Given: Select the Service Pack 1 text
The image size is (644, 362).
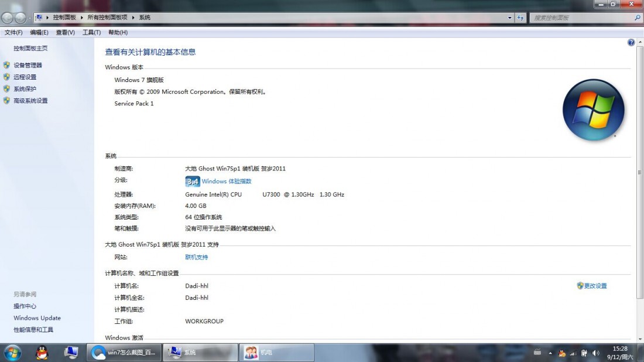Looking at the screenshot, I should 134,103.
